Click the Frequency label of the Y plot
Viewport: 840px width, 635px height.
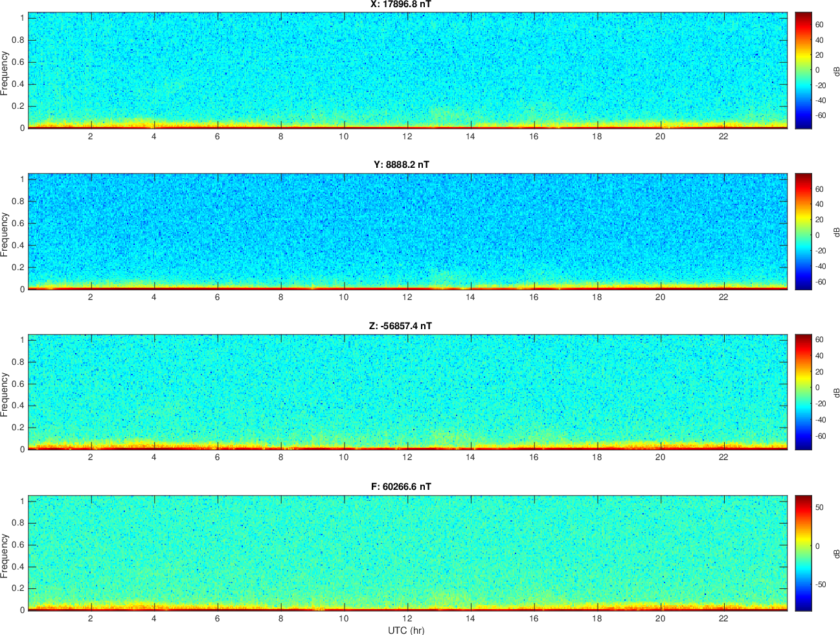pyautogui.click(x=5, y=234)
